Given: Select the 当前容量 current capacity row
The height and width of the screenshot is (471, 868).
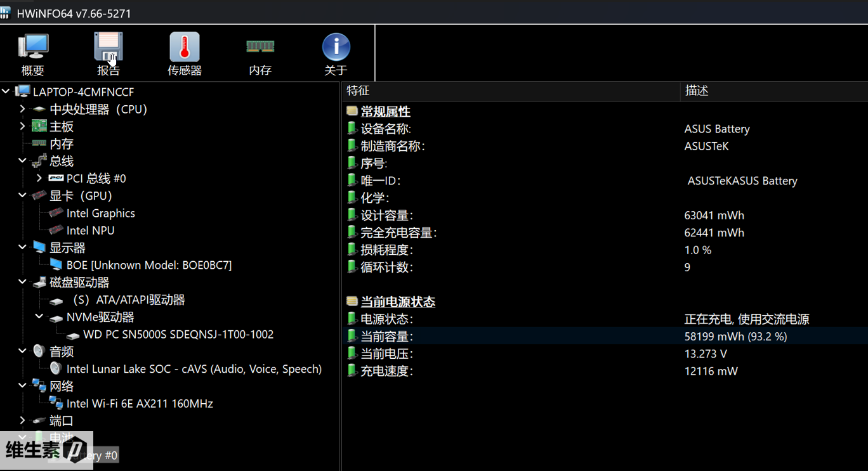Looking at the screenshot, I should 386,337.
